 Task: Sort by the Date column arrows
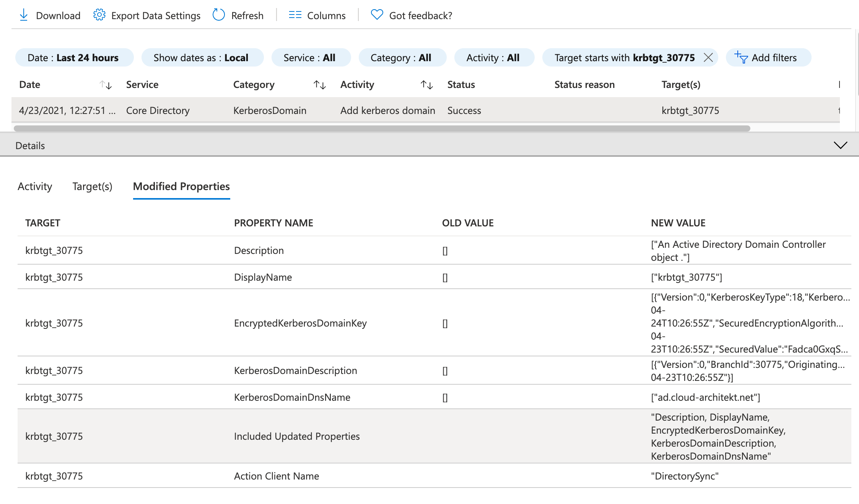(x=106, y=85)
